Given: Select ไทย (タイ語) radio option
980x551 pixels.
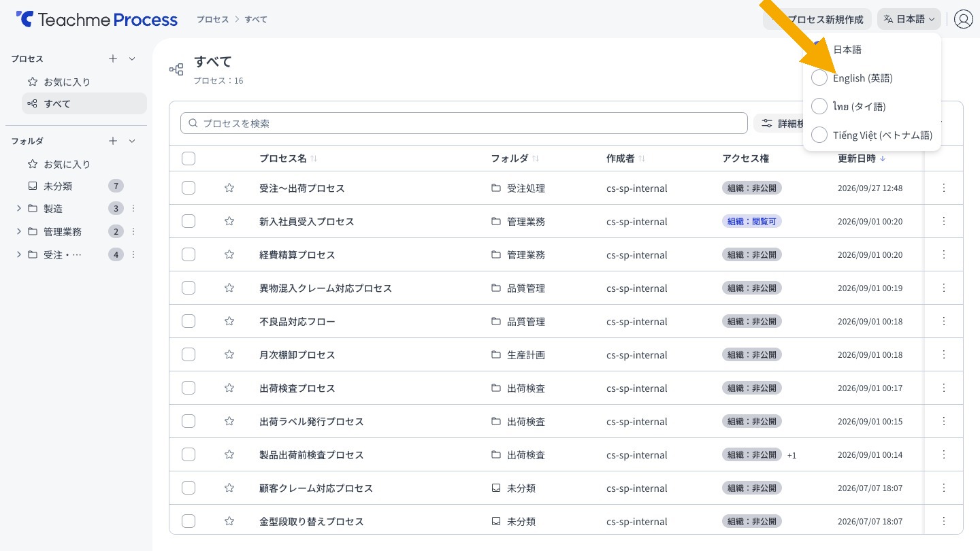Looking at the screenshot, I should coord(819,106).
